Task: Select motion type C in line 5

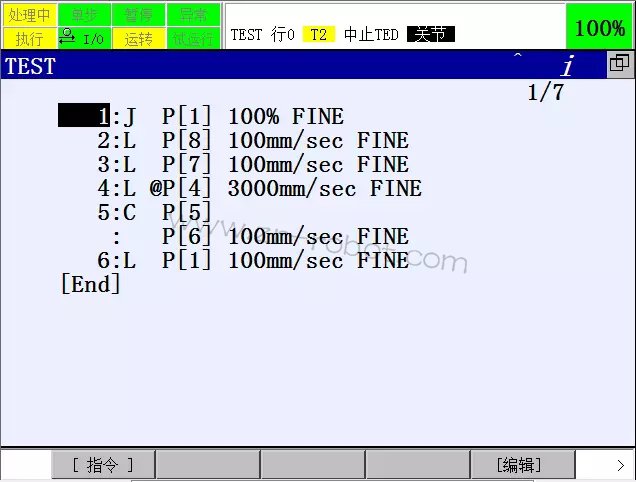Action: coord(129,212)
